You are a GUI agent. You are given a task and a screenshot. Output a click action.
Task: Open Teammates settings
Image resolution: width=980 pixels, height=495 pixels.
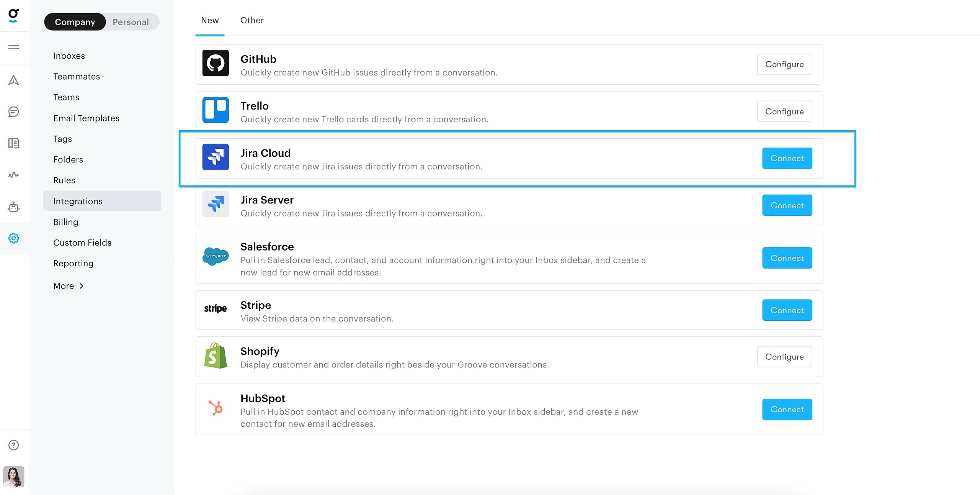point(77,76)
